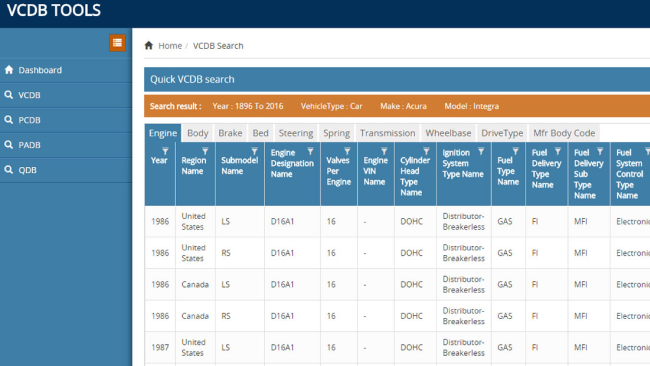Click the PCDB search magnifier icon

[9, 119]
